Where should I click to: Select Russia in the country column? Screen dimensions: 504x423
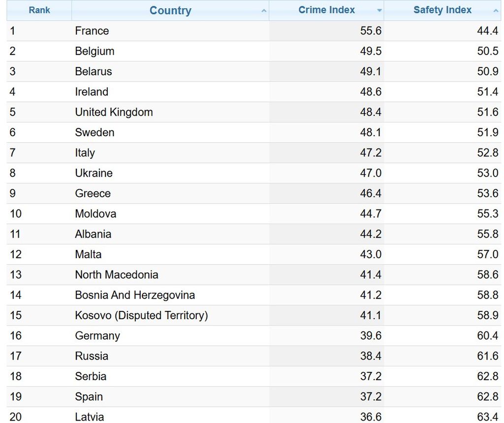pos(92,356)
